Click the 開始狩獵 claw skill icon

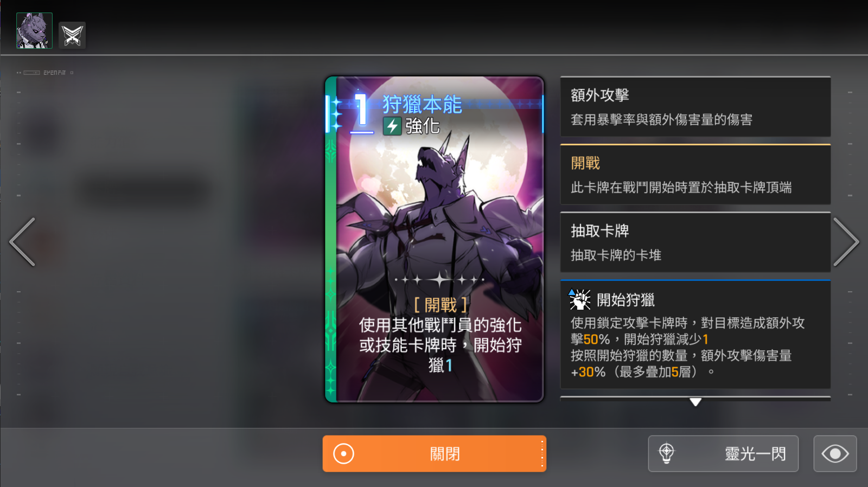click(x=579, y=299)
